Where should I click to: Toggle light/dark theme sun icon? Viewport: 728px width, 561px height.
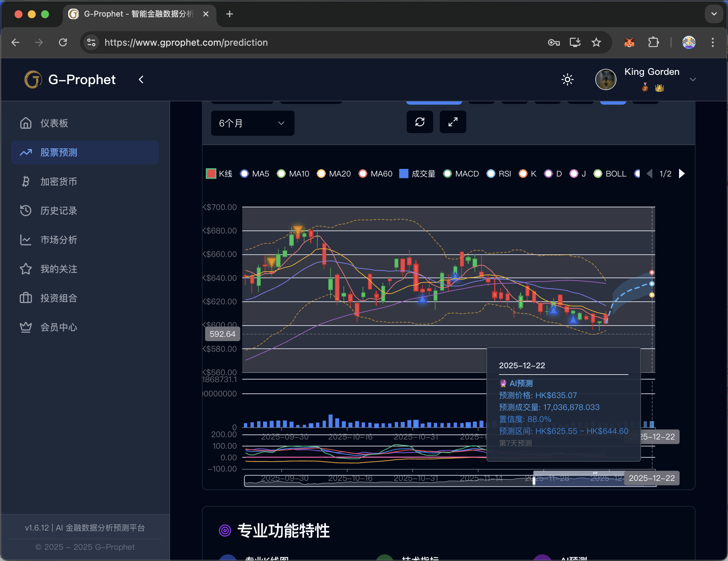pyautogui.click(x=567, y=80)
